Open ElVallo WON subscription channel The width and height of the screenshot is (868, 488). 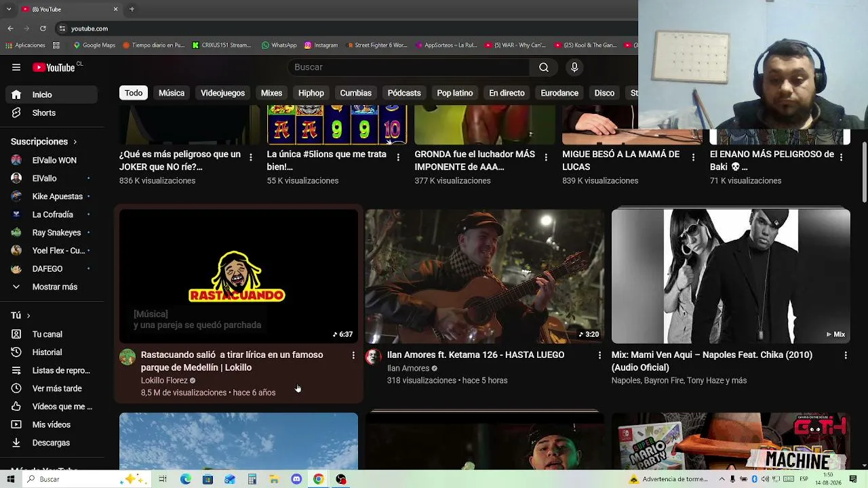click(x=52, y=161)
